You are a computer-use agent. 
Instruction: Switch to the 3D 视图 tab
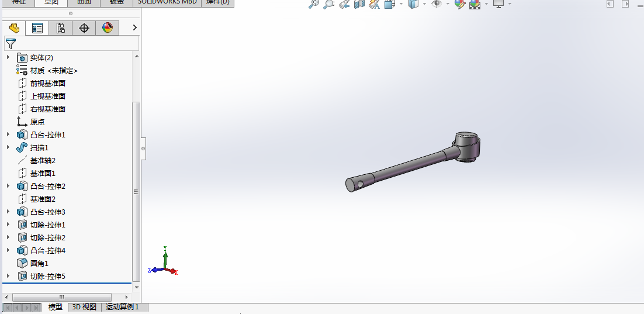click(x=84, y=307)
